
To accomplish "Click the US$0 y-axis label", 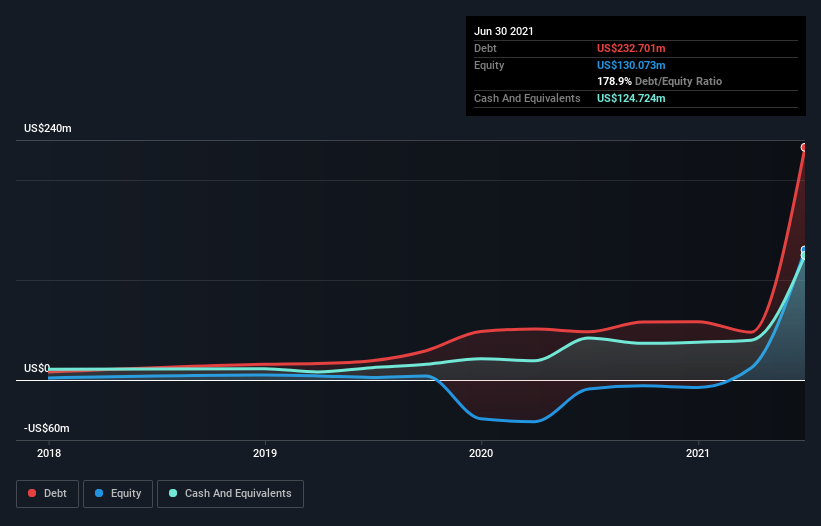I will tap(37, 368).
